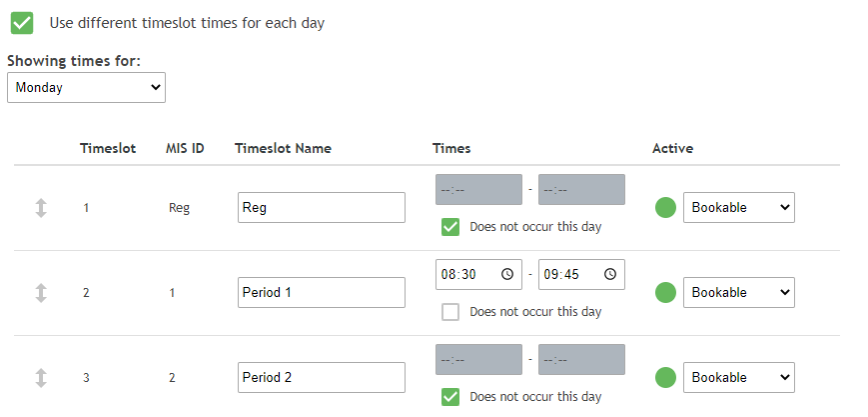Image resolution: width=868 pixels, height=417 pixels.
Task: Open the Bookable dropdown for Reg
Action: point(738,208)
